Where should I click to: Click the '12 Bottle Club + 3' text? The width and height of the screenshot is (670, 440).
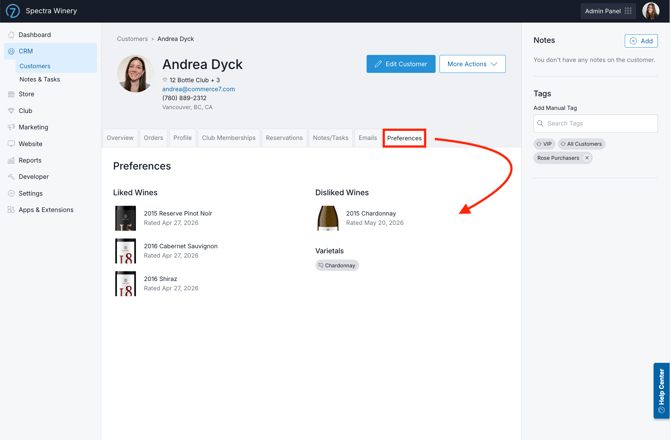tap(194, 80)
